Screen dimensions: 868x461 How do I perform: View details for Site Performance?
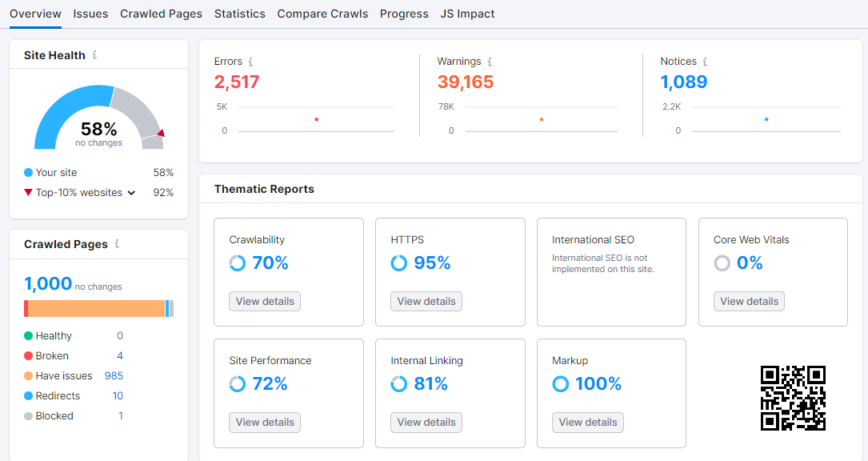265,423
